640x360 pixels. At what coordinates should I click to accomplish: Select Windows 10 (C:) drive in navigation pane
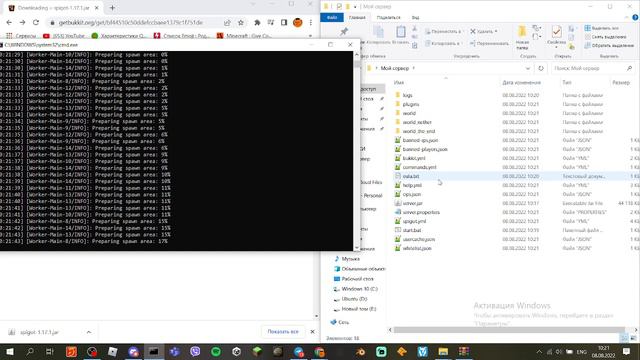359,289
